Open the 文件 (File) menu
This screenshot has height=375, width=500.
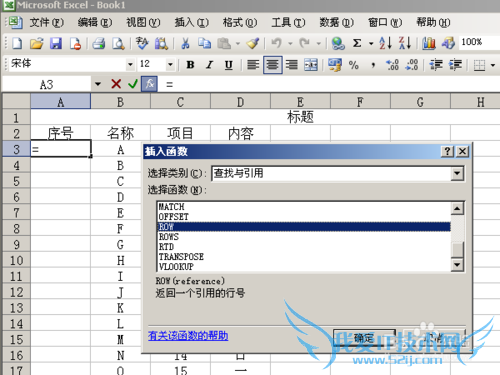point(46,22)
